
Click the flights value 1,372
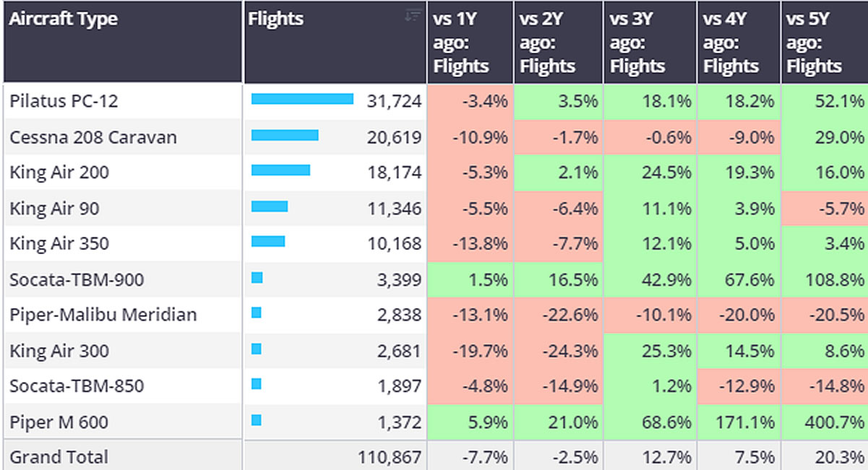(x=399, y=422)
